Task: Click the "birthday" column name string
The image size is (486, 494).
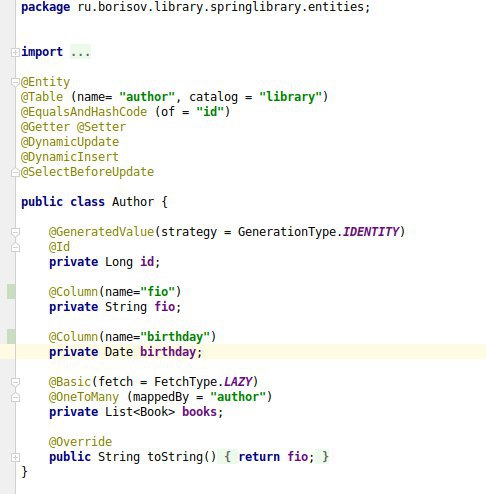Action: coord(175,337)
